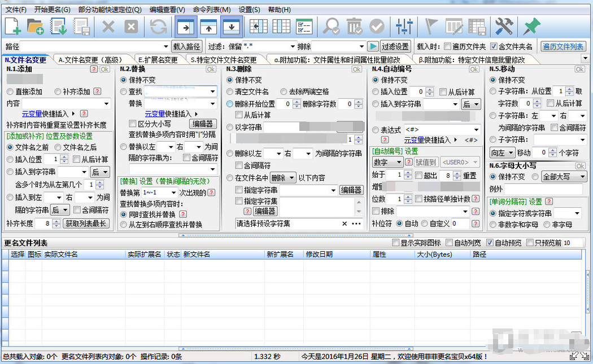Image resolution: width=593 pixels, height=364 pixels.
Task: Click the sliders adjustment icon
Action: (x=404, y=27)
